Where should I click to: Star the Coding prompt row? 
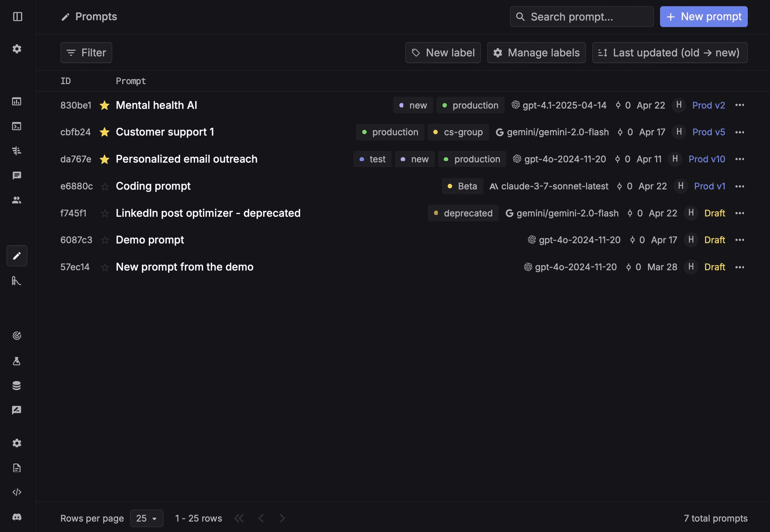105,187
